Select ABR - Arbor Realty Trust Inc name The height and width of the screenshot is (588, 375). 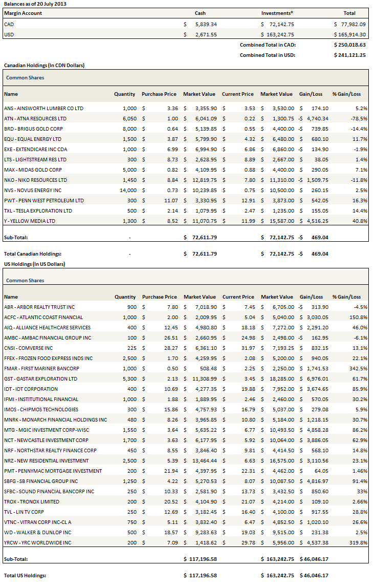(39, 307)
